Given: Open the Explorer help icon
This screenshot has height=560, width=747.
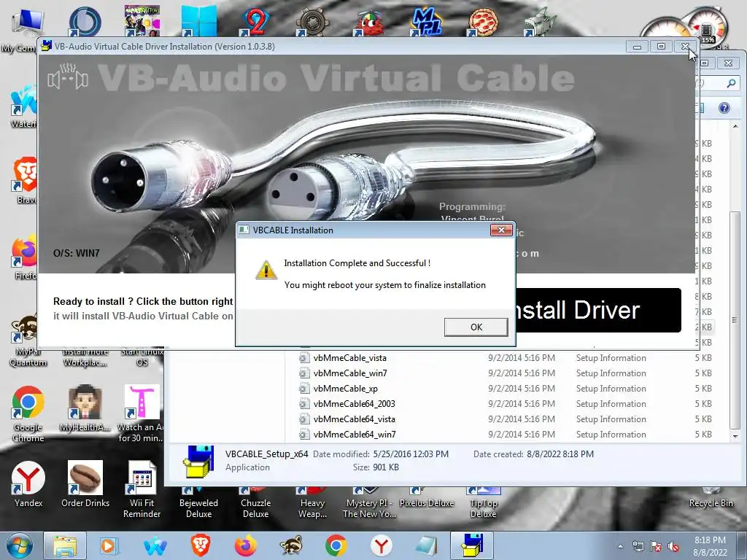Looking at the screenshot, I should pyautogui.click(x=724, y=108).
